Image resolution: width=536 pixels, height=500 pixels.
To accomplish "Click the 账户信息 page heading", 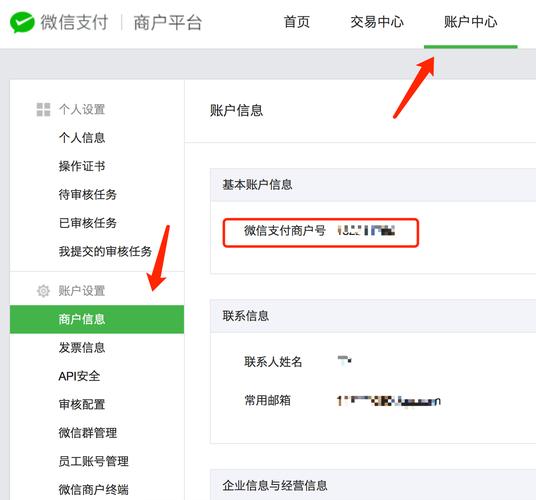I will (236, 110).
